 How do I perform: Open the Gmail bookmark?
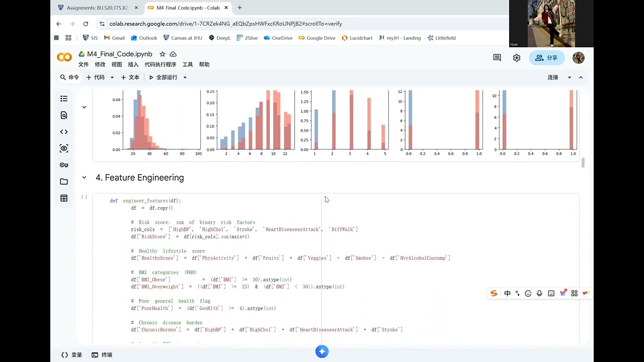point(114,38)
